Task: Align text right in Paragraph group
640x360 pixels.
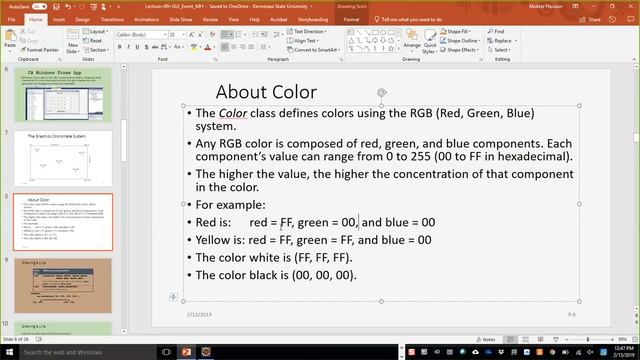Action: (242, 47)
